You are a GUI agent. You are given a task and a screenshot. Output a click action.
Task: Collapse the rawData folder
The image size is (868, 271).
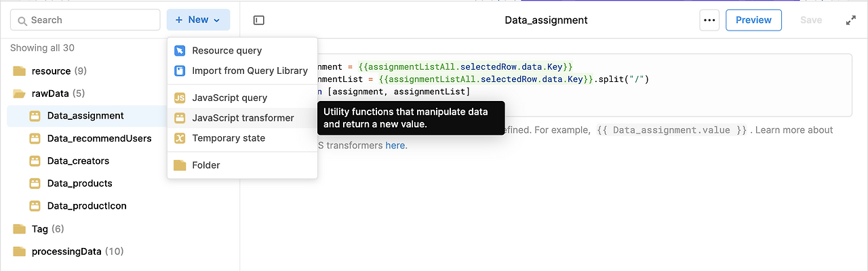tap(48, 93)
